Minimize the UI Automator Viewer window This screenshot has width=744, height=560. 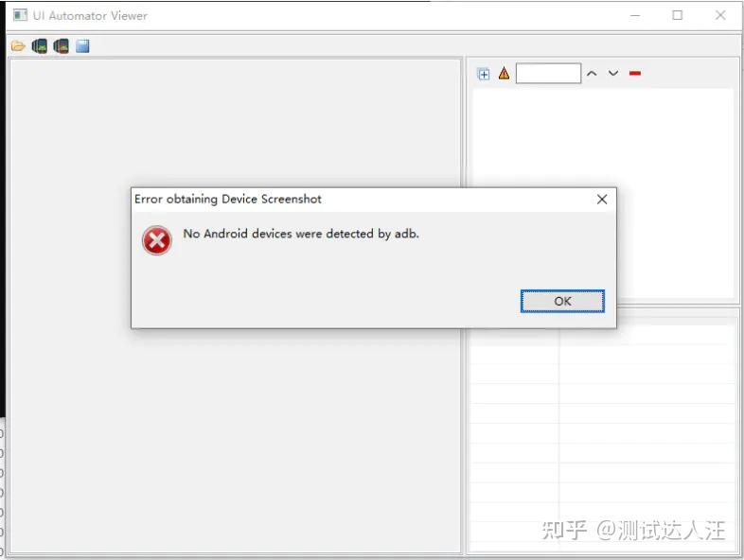coord(635,16)
